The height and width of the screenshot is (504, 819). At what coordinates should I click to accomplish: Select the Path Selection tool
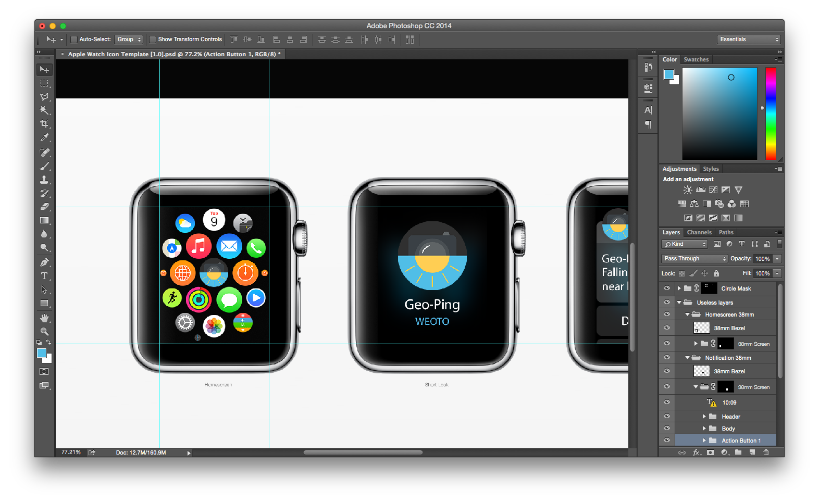[44, 289]
